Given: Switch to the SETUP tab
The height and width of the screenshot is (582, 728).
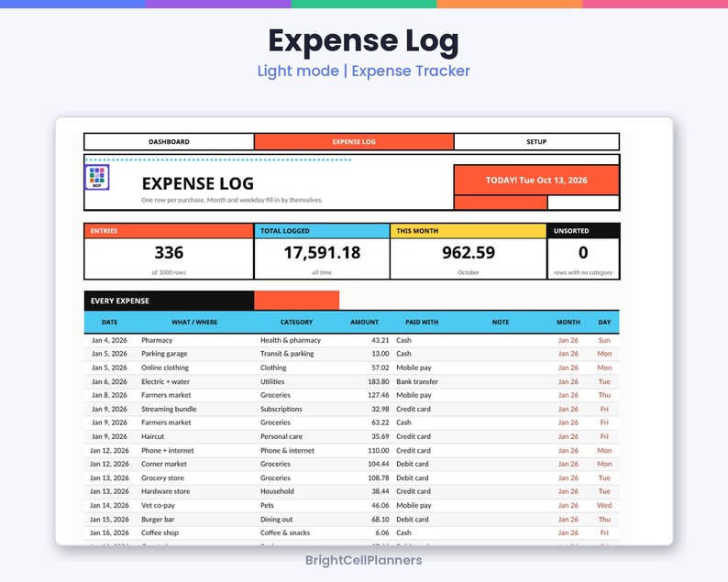Looking at the screenshot, I should [536, 141].
